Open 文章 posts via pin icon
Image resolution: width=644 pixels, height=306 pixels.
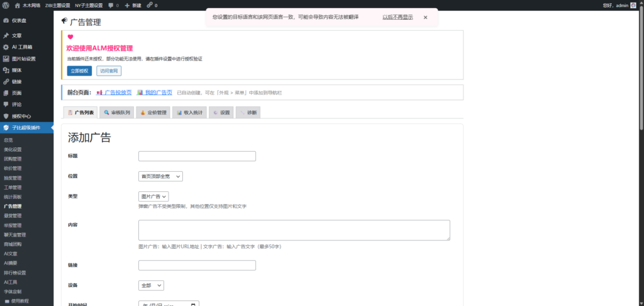pyautogui.click(x=6, y=36)
